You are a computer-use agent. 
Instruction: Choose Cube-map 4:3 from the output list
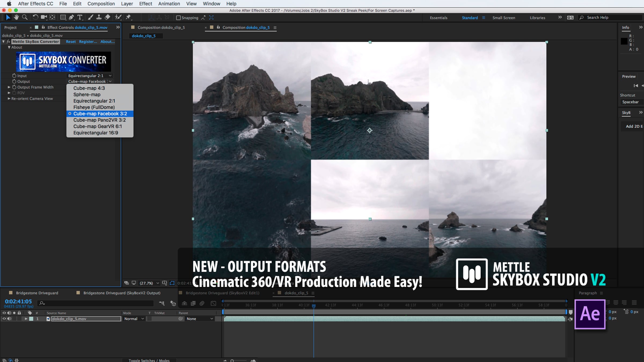tap(100, 88)
